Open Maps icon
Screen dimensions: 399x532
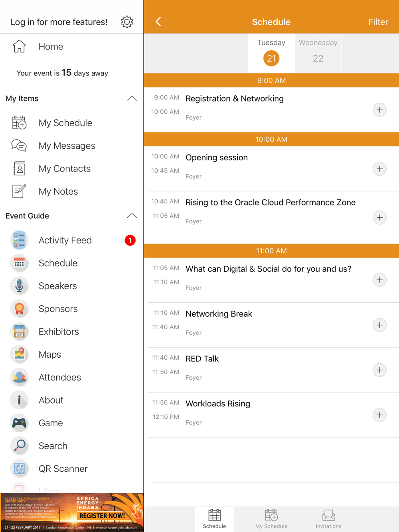(x=19, y=355)
